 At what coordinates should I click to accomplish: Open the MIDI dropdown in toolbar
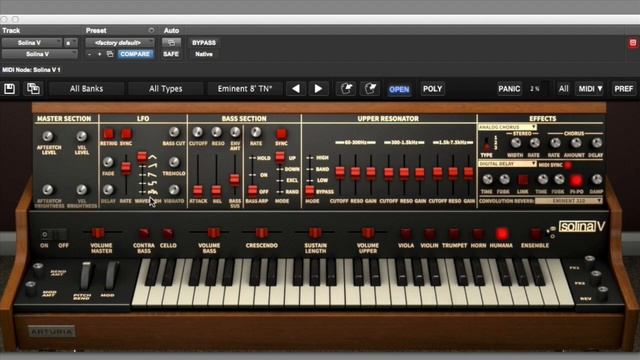coord(590,89)
